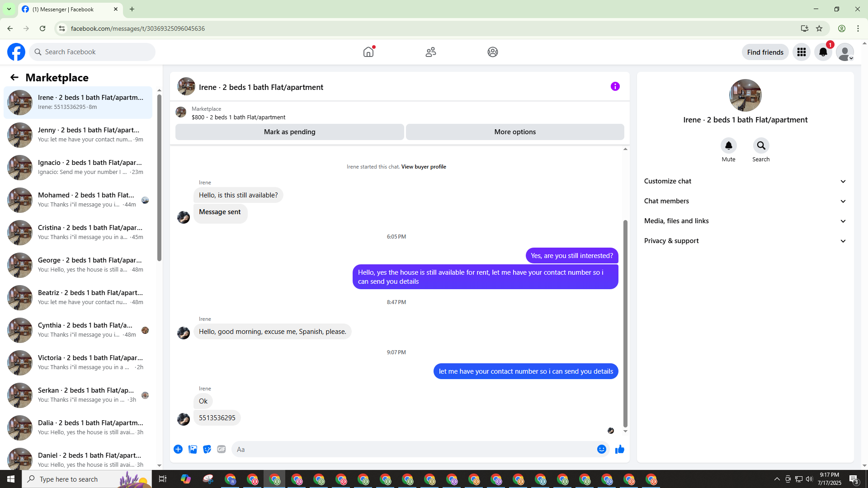Open the emoji picker
This screenshot has width=868, height=488.
tap(601, 449)
